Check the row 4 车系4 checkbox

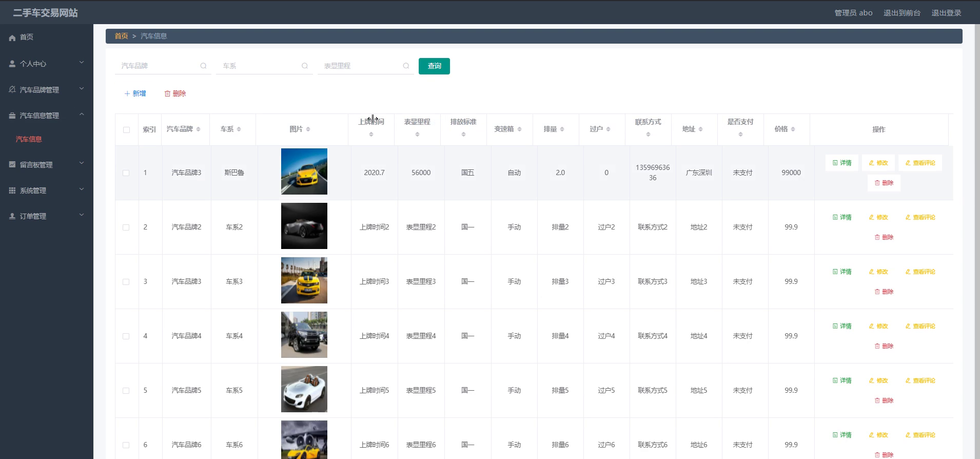[126, 336]
